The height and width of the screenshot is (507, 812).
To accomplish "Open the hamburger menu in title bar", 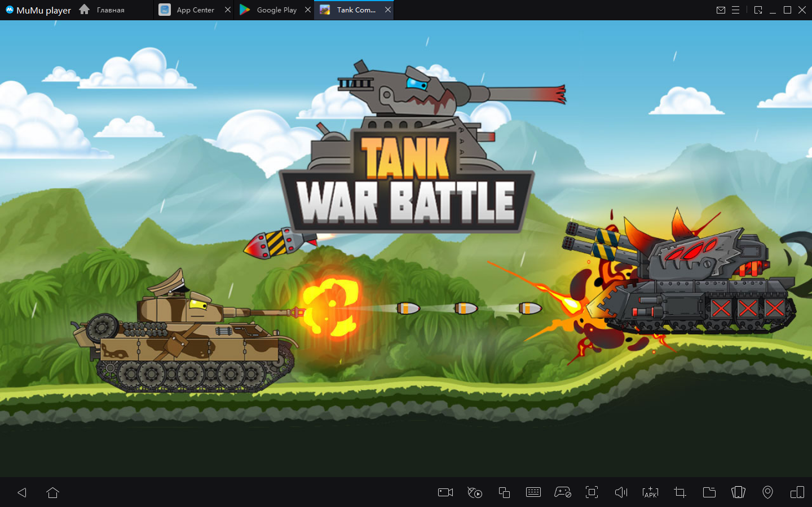I will [735, 10].
